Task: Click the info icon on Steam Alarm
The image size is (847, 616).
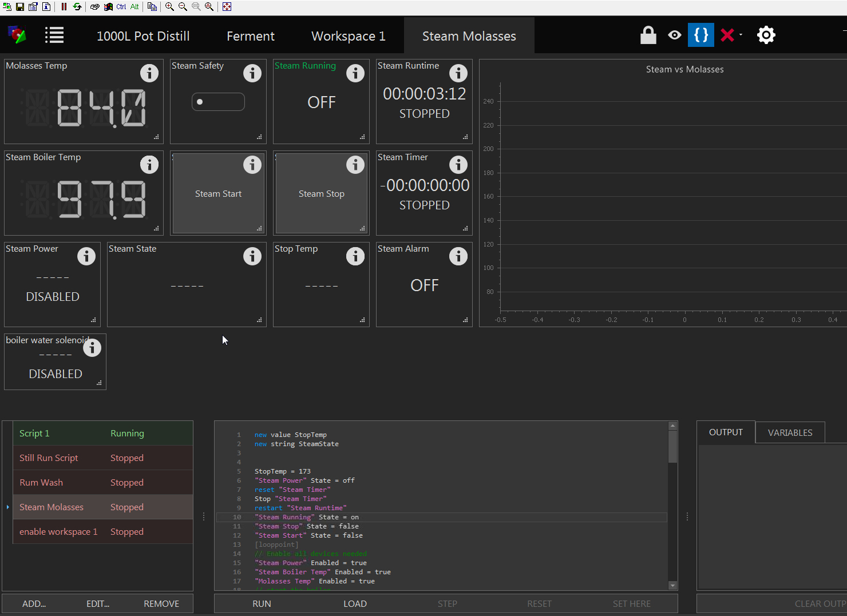Action: coord(458,256)
